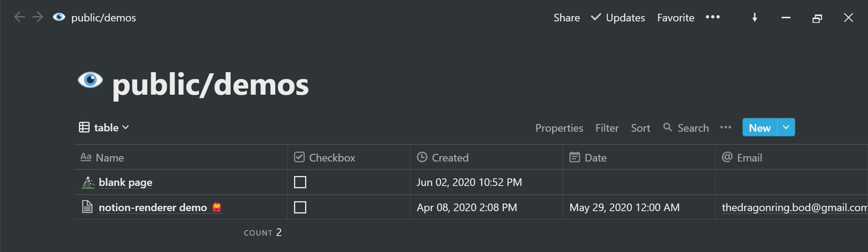Open the dropdown arrow beside New button
868x252 pixels.
(x=786, y=128)
